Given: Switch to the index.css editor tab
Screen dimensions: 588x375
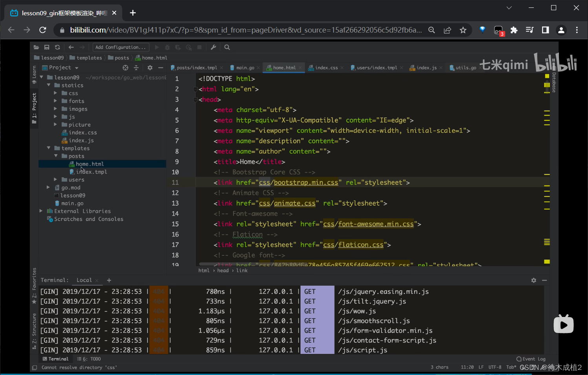Looking at the screenshot, I should [x=326, y=68].
